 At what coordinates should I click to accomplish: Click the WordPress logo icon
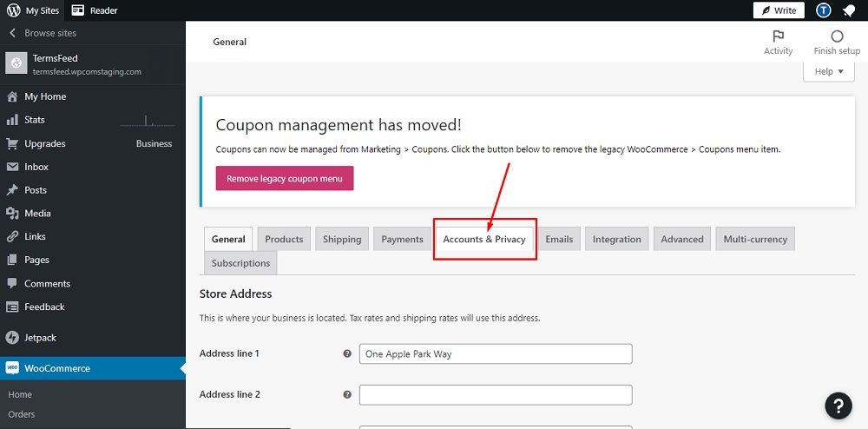click(x=13, y=10)
